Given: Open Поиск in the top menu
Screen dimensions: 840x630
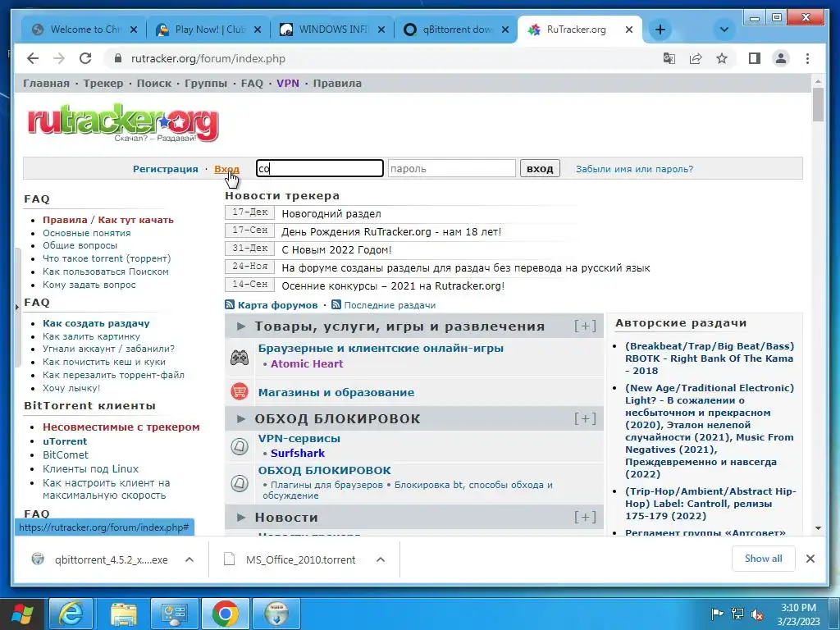Looking at the screenshot, I should (153, 83).
